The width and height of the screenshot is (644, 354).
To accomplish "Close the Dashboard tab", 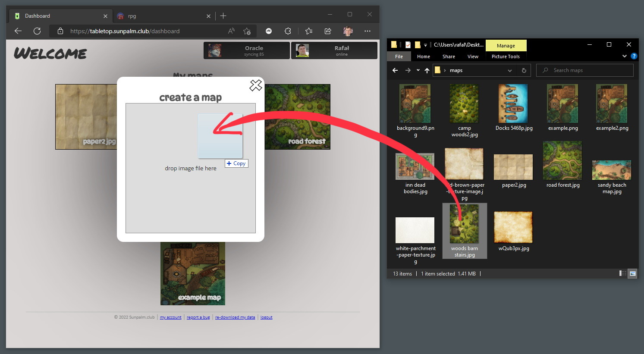I will [x=105, y=16].
